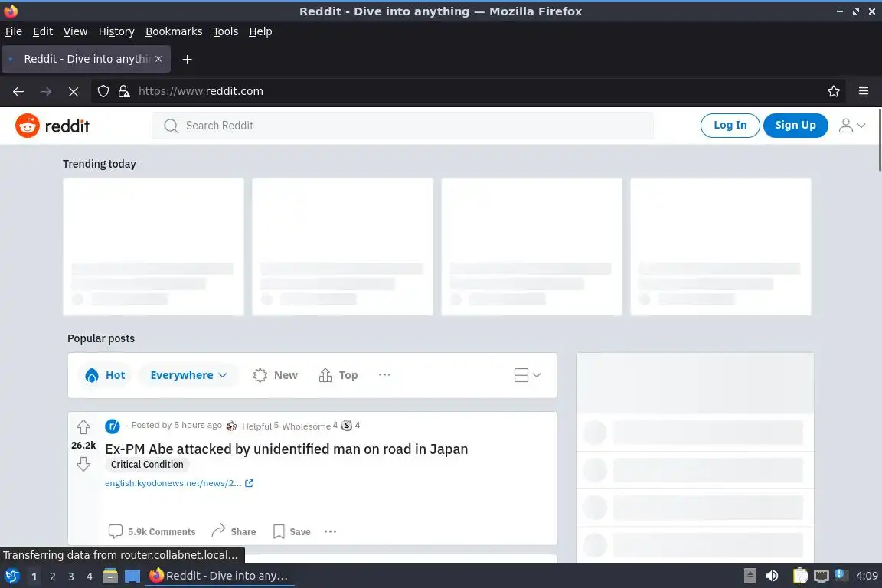Open the Ex-PM Abe attacked post title
The width and height of the screenshot is (882, 588).
[286, 449]
